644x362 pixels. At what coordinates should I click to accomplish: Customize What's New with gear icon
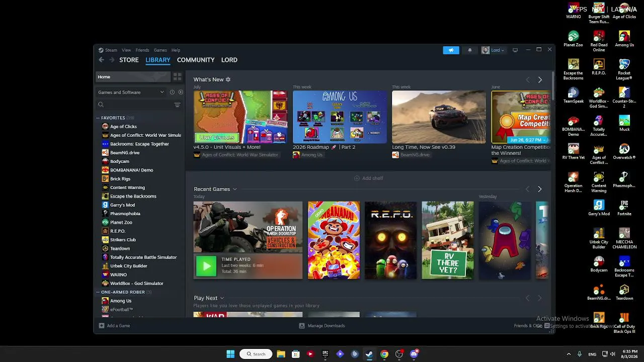point(228,79)
